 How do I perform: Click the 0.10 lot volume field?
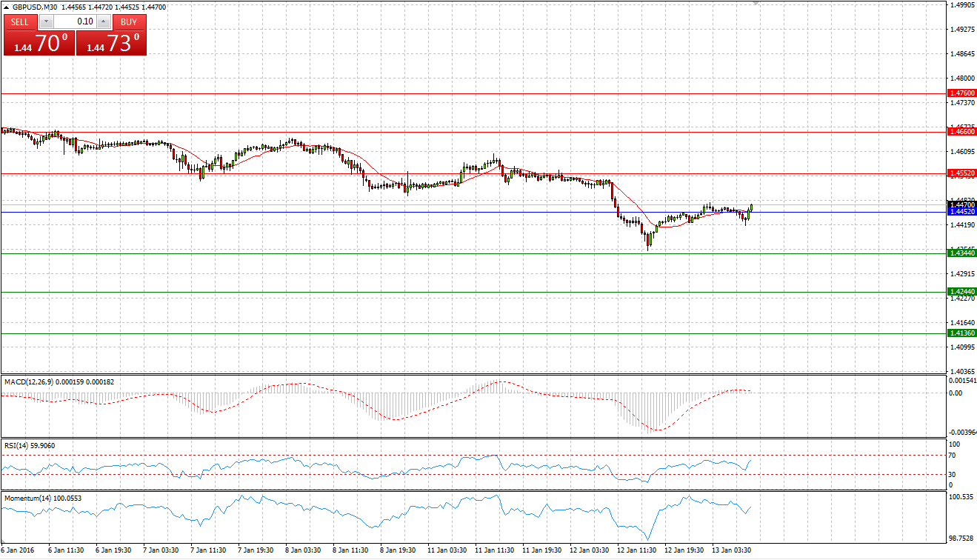(75, 21)
